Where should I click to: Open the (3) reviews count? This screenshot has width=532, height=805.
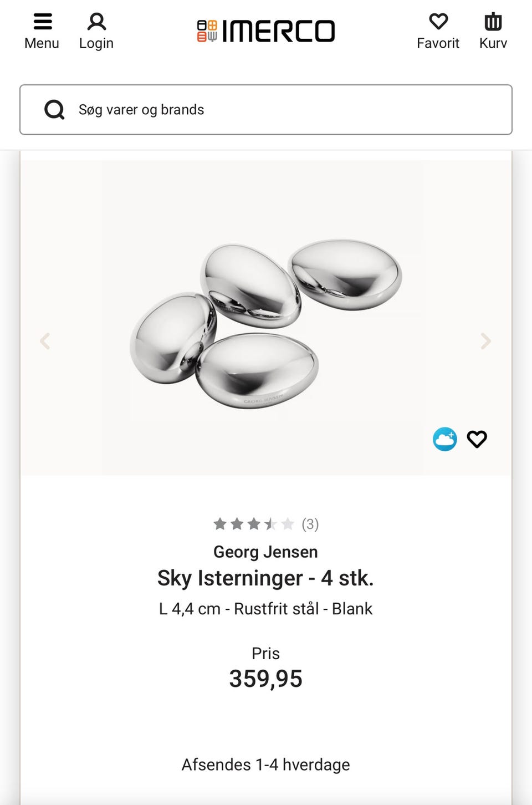[x=310, y=524]
